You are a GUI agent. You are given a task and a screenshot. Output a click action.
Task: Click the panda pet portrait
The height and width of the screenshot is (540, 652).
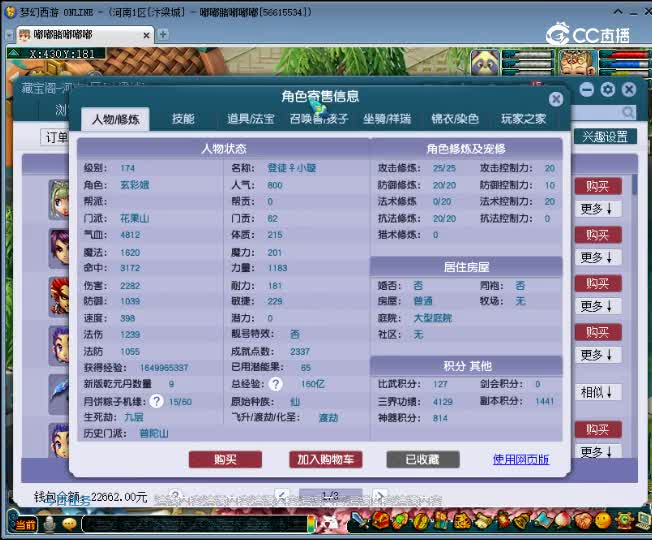[484, 62]
